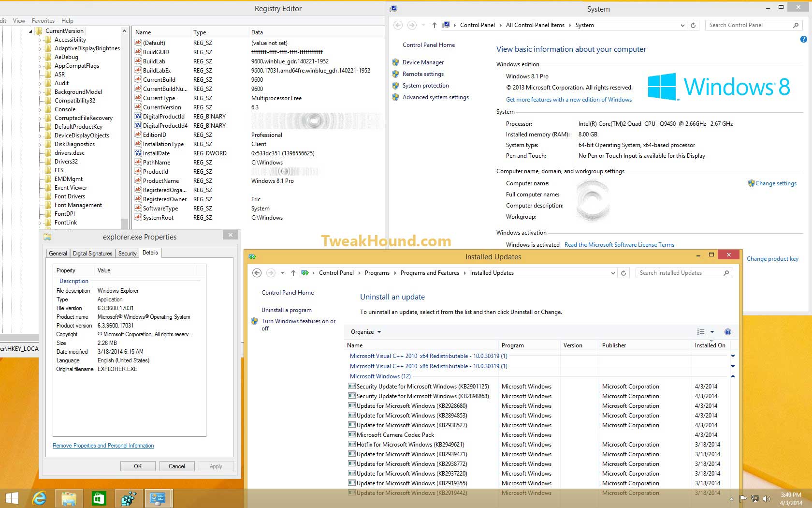
Task: Expand Visual C++ 2010 x86 Redistributable group
Action: coord(733,366)
